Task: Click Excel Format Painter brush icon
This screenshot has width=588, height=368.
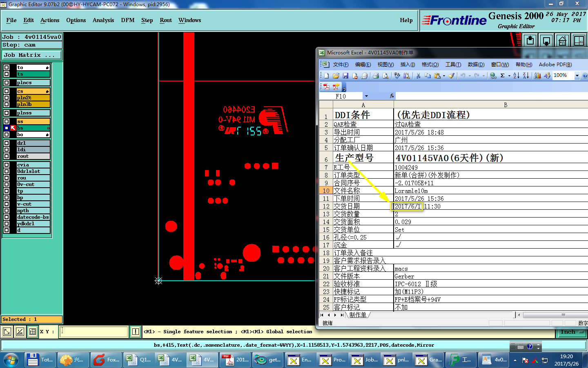Action: tap(452, 76)
